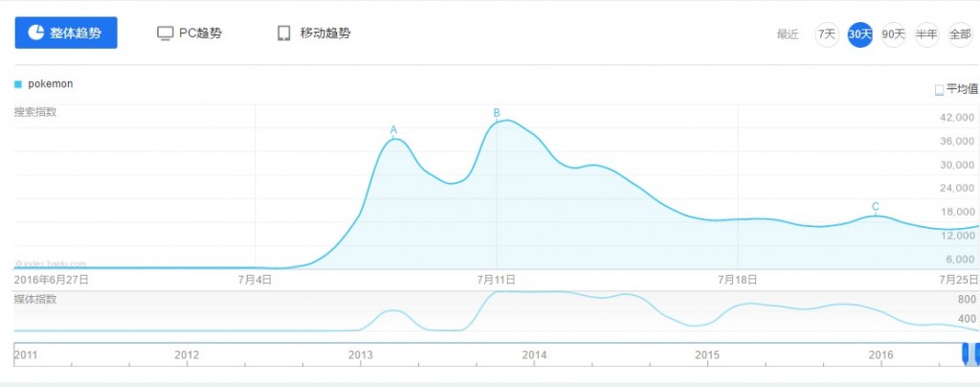Switch to the 移动趋势 tab
The image size is (980, 387).
coord(314,34)
